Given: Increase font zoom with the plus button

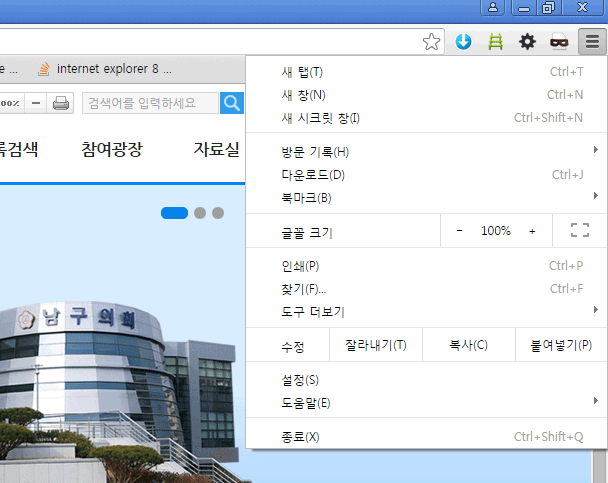Looking at the screenshot, I should coord(532,231).
